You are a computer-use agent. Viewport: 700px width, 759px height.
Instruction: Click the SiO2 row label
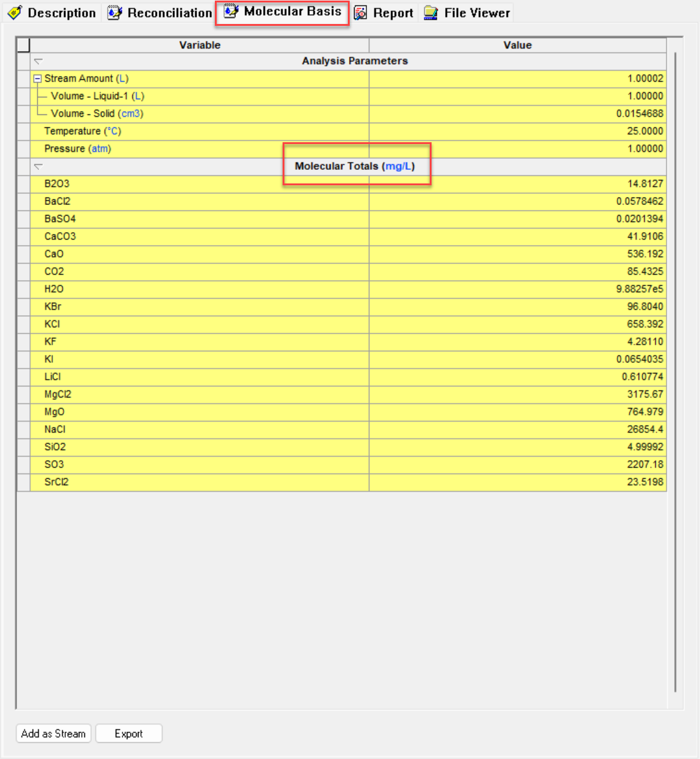click(55, 447)
